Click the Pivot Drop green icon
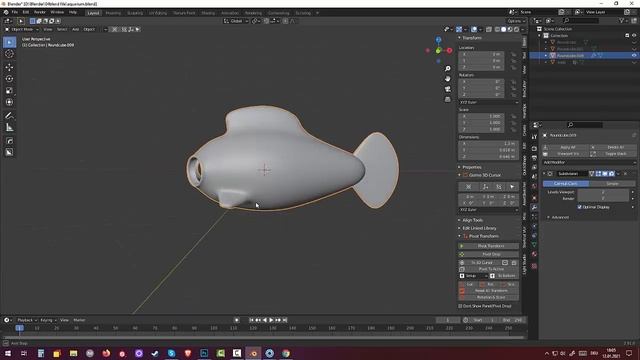The height and width of the screenshot is (360, 640). click(x=462, y=254)
